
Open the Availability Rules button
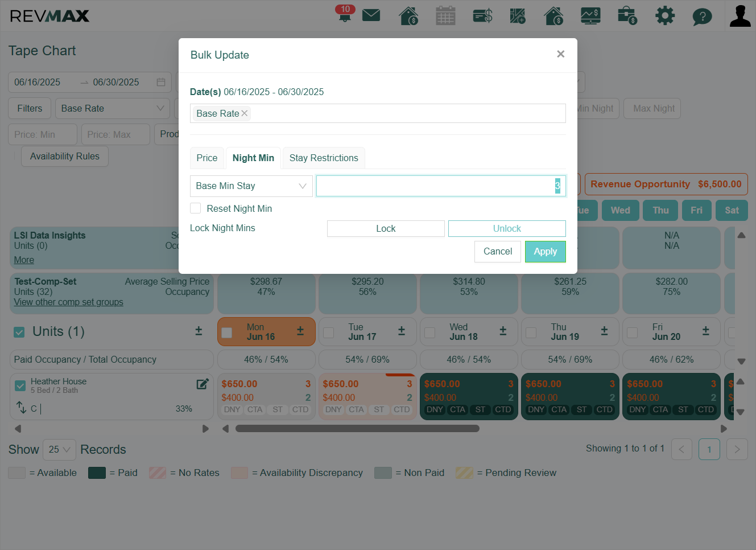pos(65,157)
